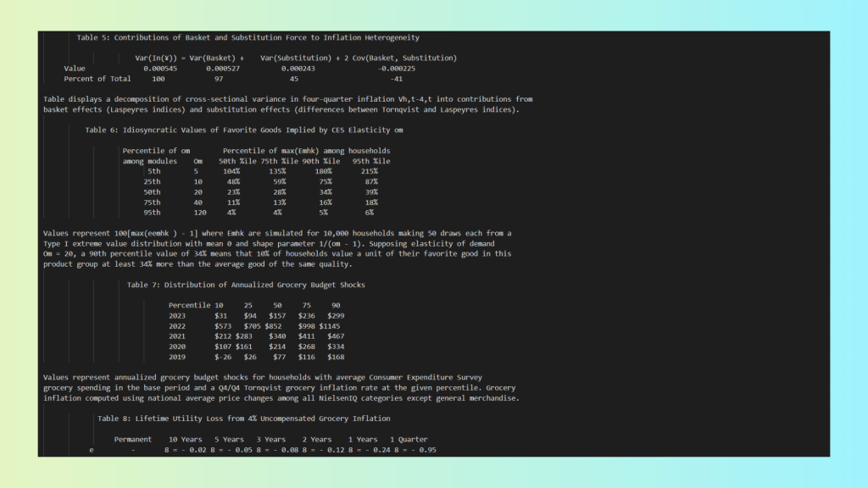Click the Percentile header in Table 7
This screenshot has height=488, width=868.
(189, 305)
